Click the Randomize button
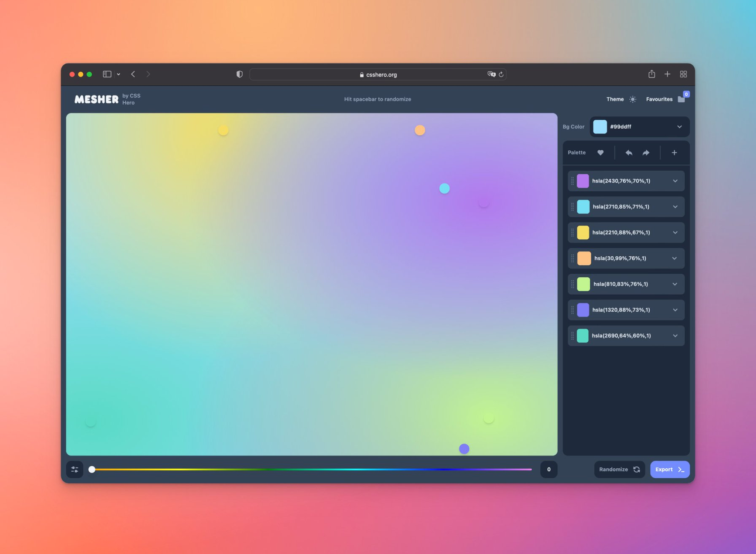This screenshot has width=756, height=554. (619, 469)
